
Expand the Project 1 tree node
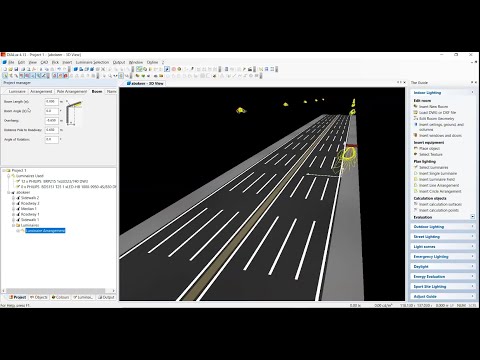4,170
